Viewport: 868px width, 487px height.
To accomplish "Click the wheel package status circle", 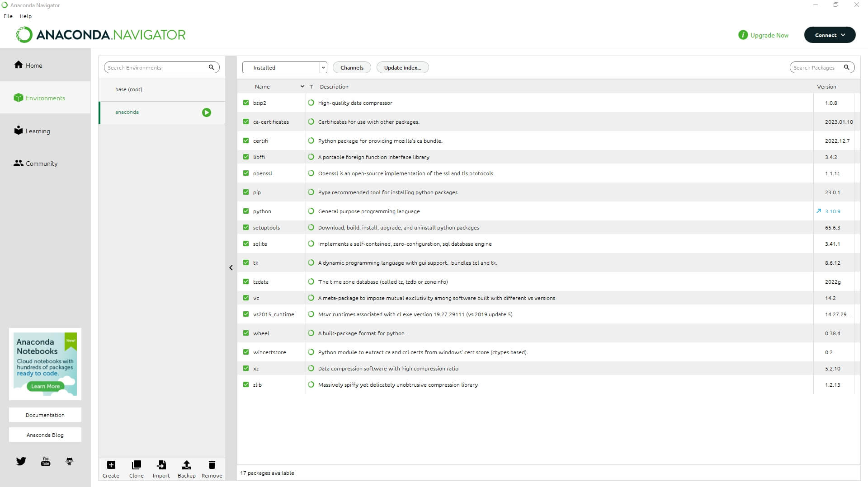I will coord(311,333).
